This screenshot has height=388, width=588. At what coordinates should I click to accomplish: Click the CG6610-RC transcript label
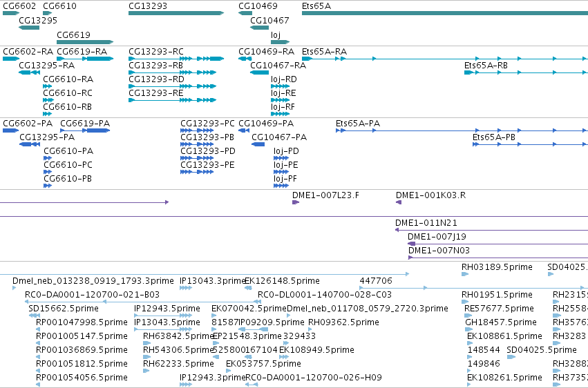(68, 93)
